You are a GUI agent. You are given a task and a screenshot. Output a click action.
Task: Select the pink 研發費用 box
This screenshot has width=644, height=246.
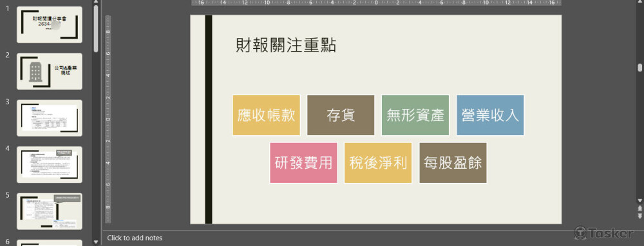(303, 163)
